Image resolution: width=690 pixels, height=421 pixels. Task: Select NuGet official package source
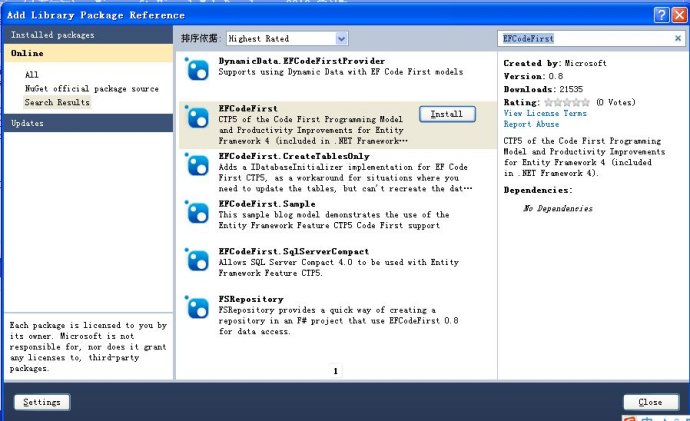tap(92, 88)
